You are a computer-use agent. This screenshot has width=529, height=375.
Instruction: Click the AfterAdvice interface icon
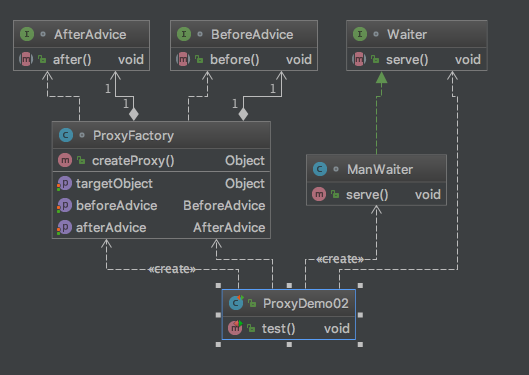pos(27,34)
